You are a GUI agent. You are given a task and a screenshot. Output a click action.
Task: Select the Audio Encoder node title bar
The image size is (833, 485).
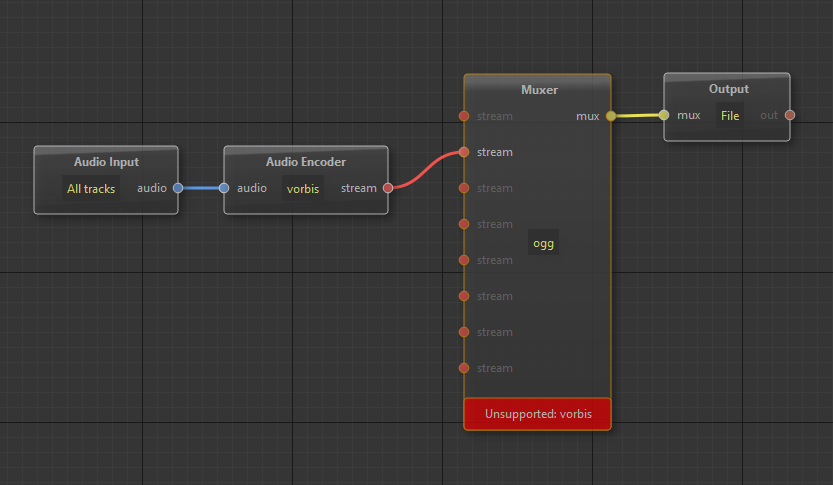[x=305, y=162]
